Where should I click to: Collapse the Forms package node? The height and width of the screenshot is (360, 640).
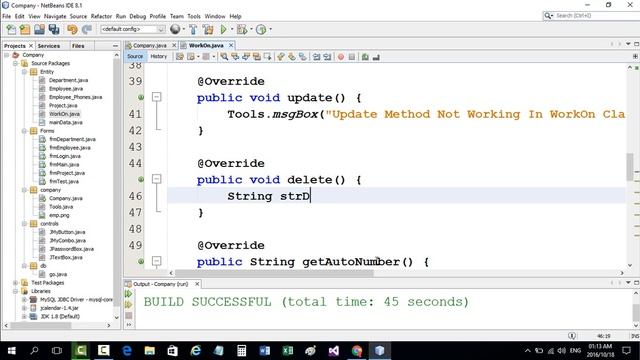pyautogui.click(x=24, y=131)
